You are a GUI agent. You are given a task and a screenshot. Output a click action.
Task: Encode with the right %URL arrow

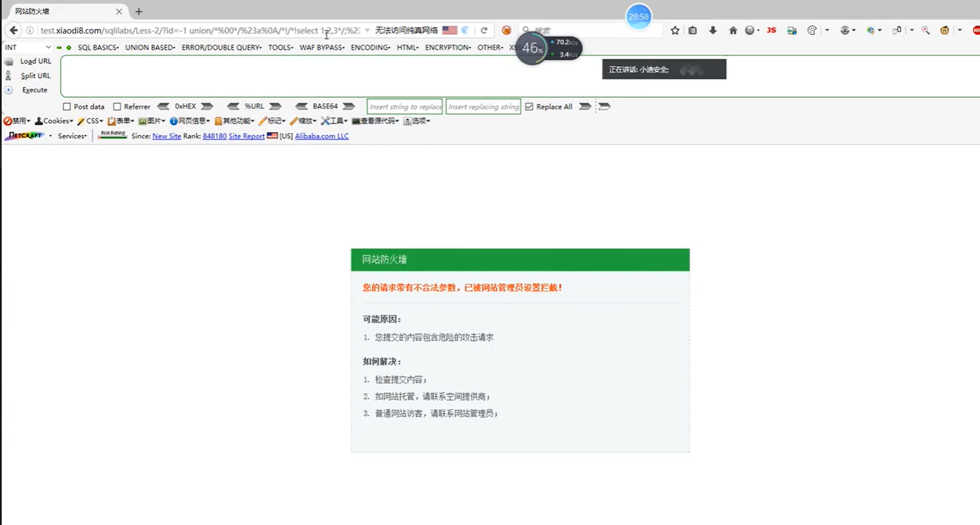point(275,106)
